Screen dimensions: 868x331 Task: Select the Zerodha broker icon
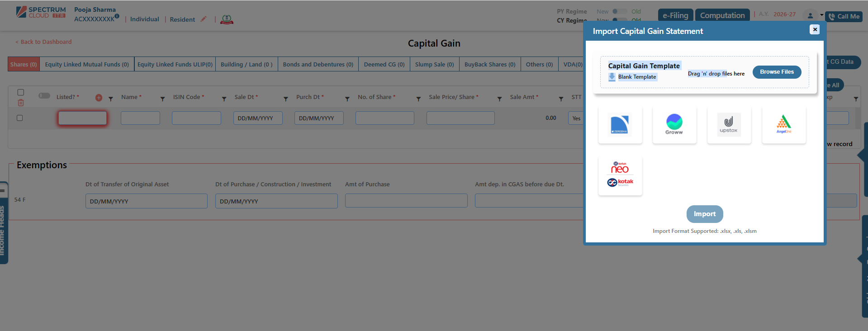coord(620,125)
